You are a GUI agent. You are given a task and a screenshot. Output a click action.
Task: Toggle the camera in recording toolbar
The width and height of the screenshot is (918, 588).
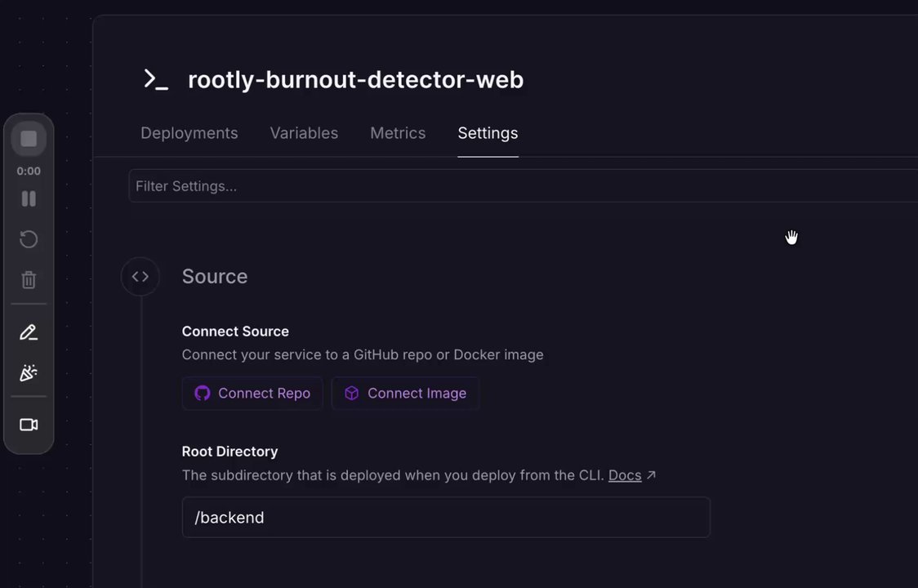[x=29, y=425]
